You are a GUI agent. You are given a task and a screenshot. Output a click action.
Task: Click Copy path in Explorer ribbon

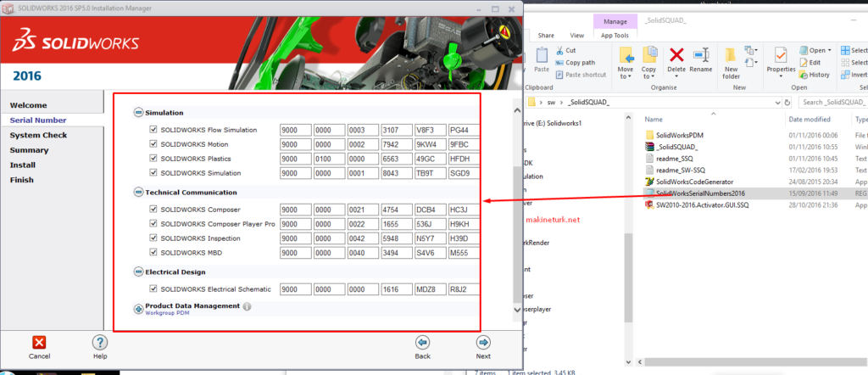pos(576,63)
